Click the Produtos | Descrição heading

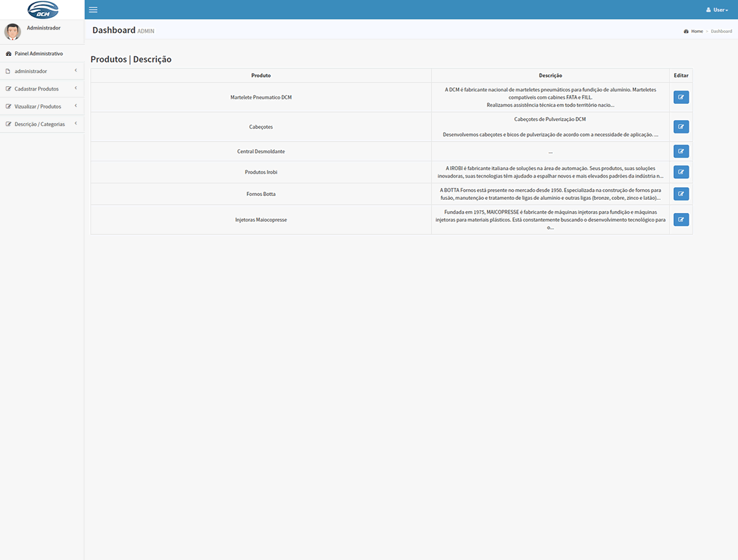click(131, 59)
